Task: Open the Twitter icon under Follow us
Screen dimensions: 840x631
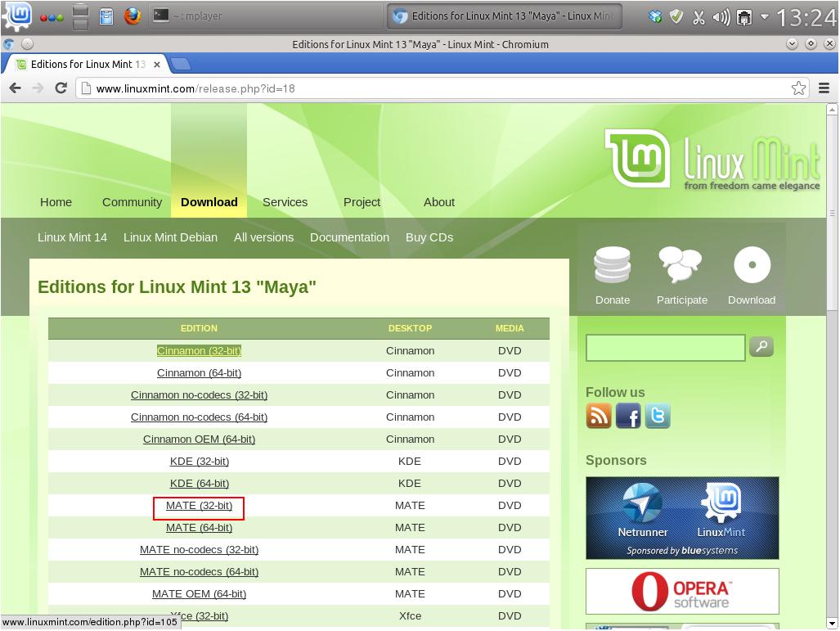Action: (658, 416)
